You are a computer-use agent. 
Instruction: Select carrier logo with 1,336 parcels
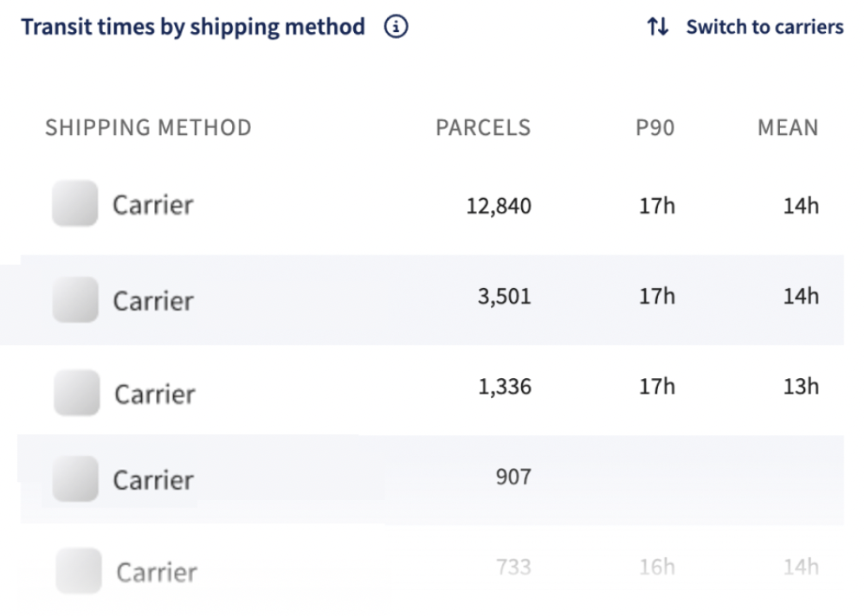(76, 393)
